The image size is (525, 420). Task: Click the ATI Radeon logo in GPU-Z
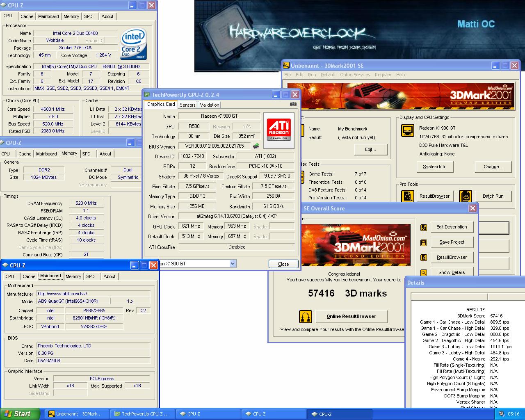pyautogui.click(x=279, y=130)
